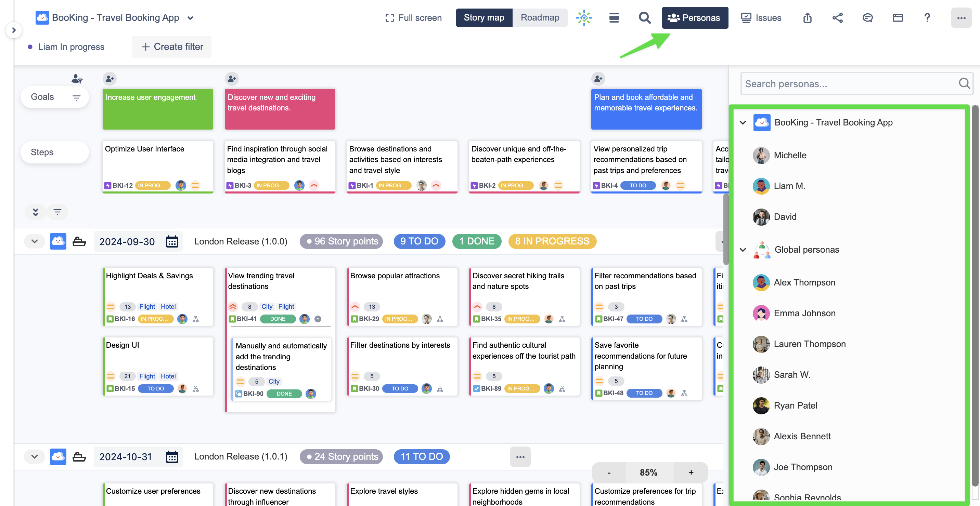980x506 pixels.
Task: Open the help question mark icon
Action: [927, 18]
